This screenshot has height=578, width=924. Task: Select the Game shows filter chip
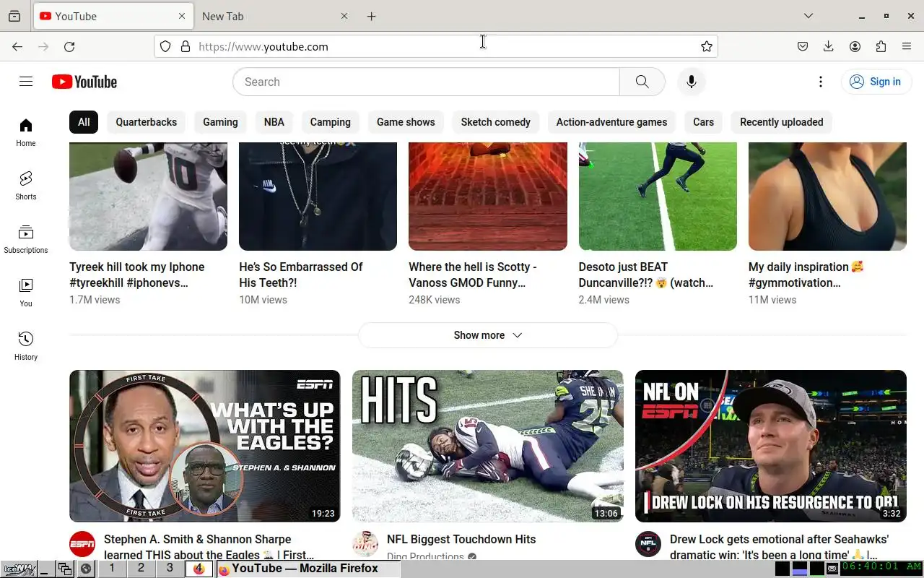[x=406, y=122]
